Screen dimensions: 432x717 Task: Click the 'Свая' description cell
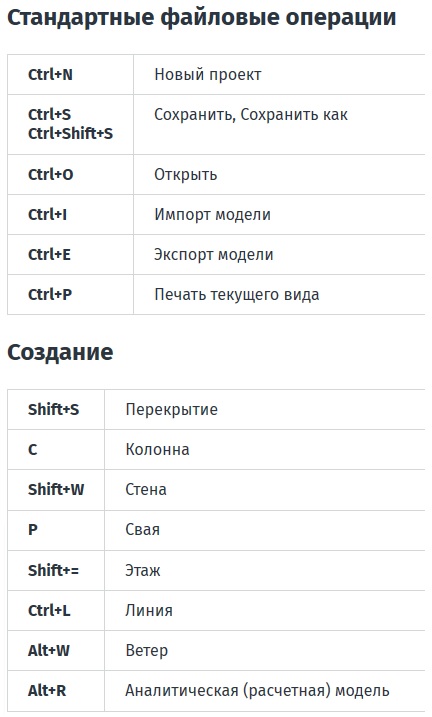pyautogui.click(x=265, y=530)
